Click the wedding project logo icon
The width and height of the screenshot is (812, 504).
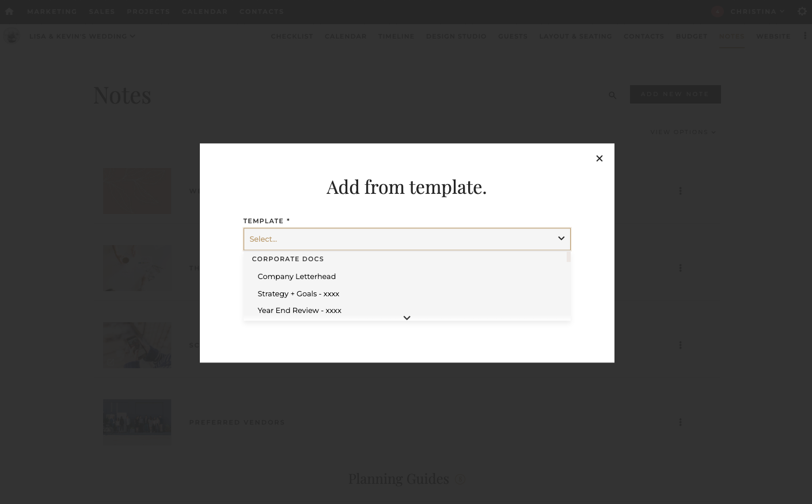tap(12, 36)
